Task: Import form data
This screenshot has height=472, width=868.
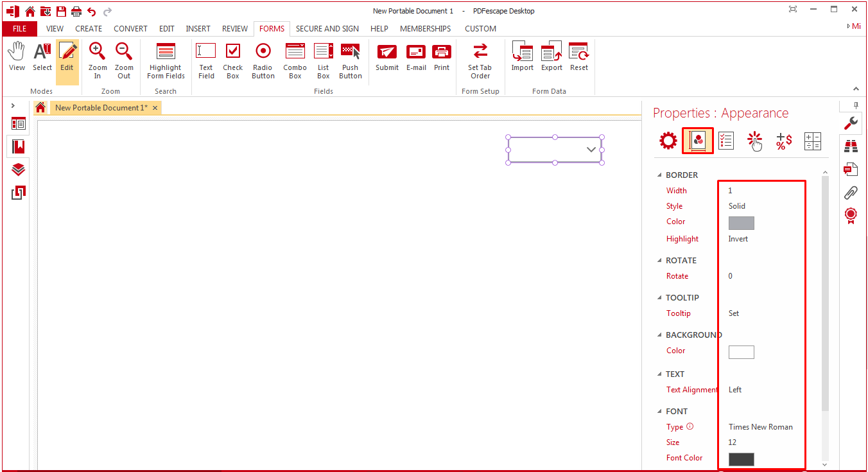Action: (x=522, y=57)
